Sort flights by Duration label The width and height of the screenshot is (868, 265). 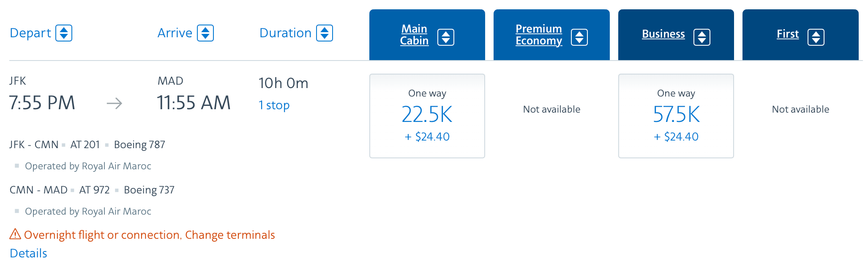click(x=286, y=33)
